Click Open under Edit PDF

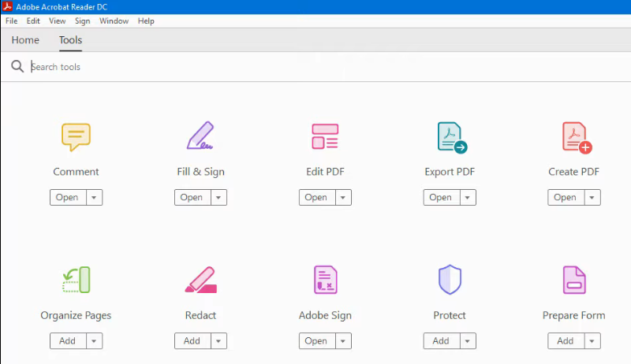coord(317,197)
